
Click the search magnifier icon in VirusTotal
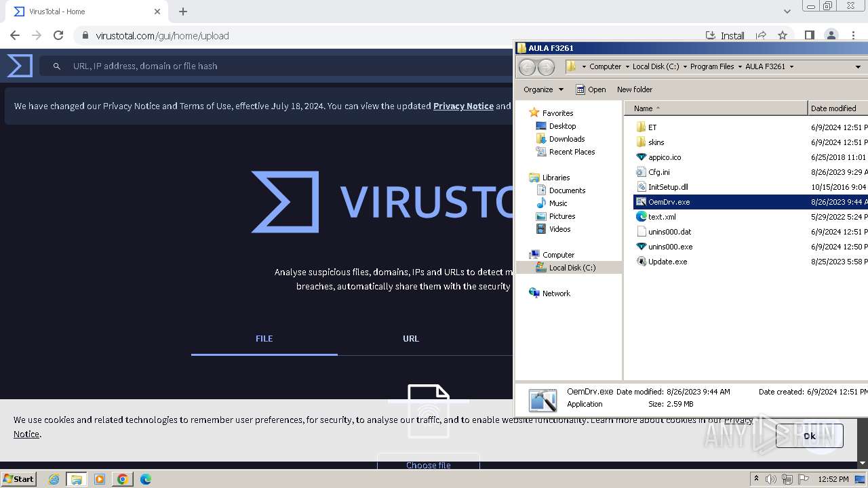point(57,66)
